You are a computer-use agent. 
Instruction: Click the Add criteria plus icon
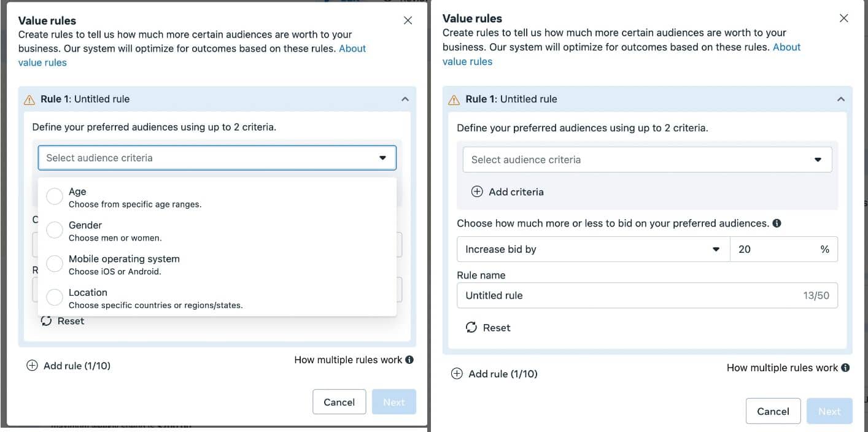tap(477, 191)
